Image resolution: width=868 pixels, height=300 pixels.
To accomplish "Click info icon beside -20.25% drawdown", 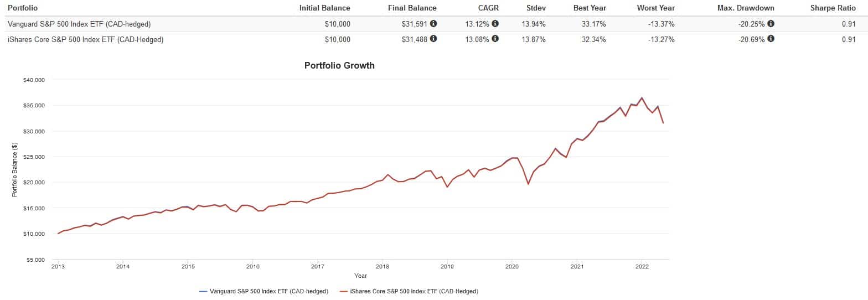I will (771, 24).
